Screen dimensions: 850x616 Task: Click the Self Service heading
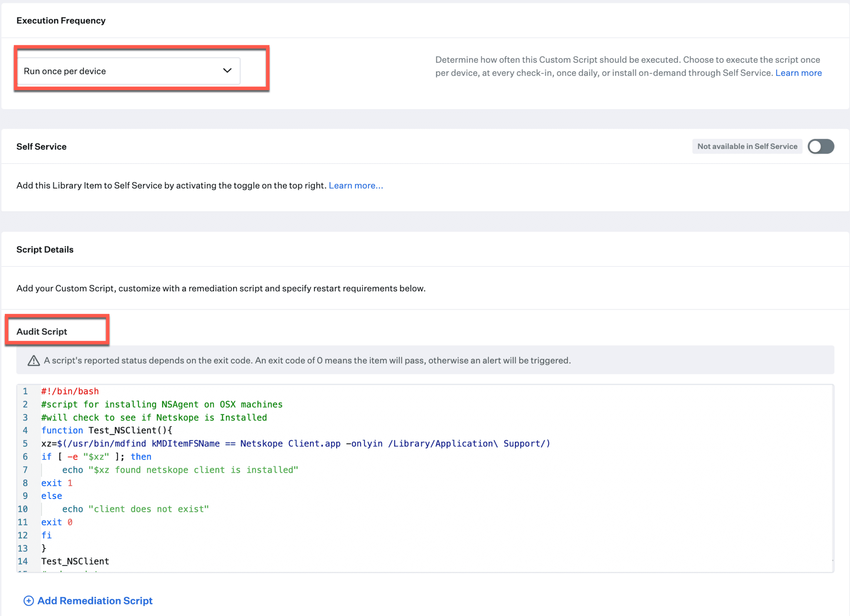tap(42, 146)
